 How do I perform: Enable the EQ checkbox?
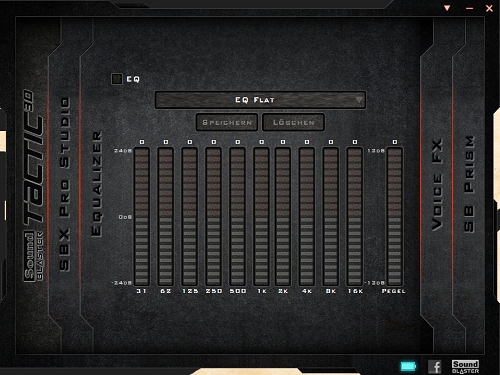point(117,79)
